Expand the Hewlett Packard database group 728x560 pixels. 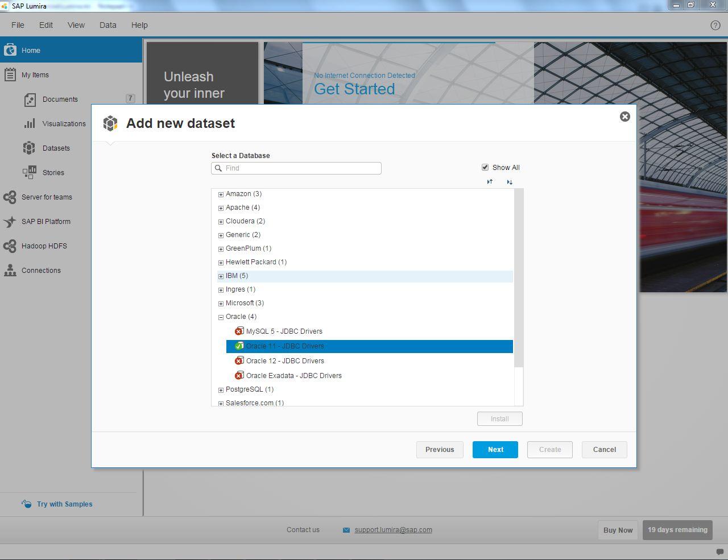[221, 263]
